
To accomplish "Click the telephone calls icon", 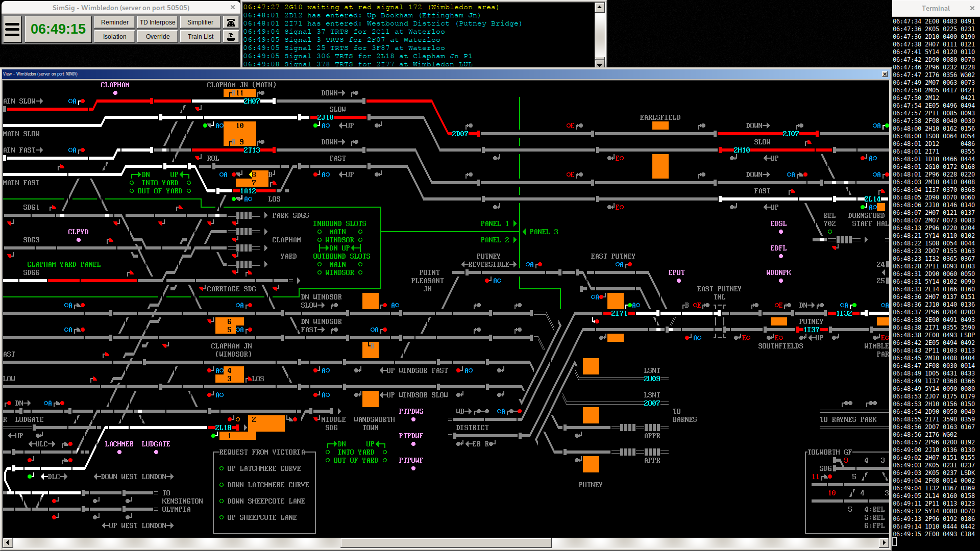I will [x=231, y=22].
